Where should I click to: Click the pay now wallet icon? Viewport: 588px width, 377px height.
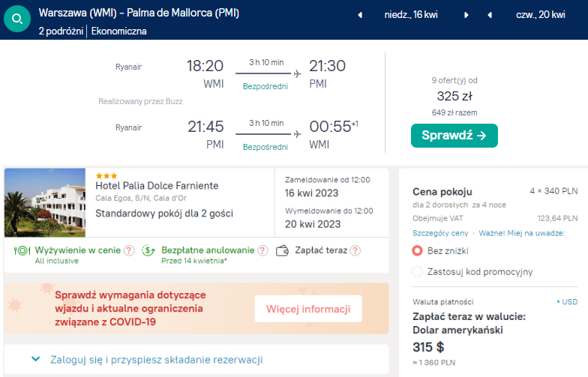(x=282, y=251)
